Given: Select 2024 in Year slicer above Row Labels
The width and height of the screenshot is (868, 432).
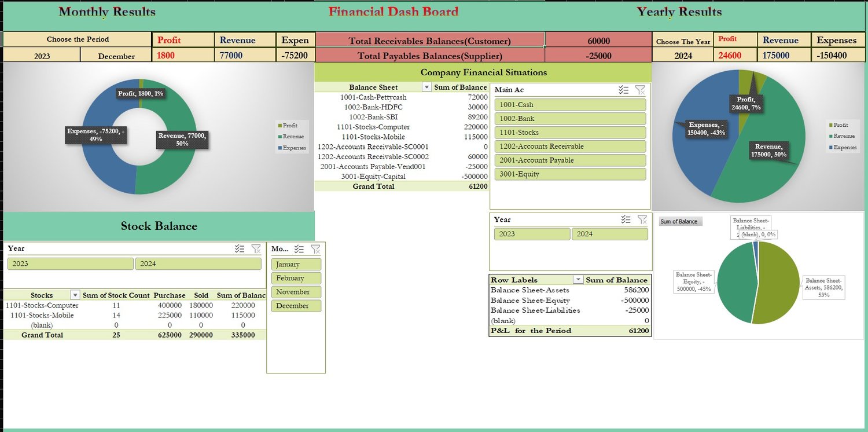Looking at the screenshot, I should (610, 234).
